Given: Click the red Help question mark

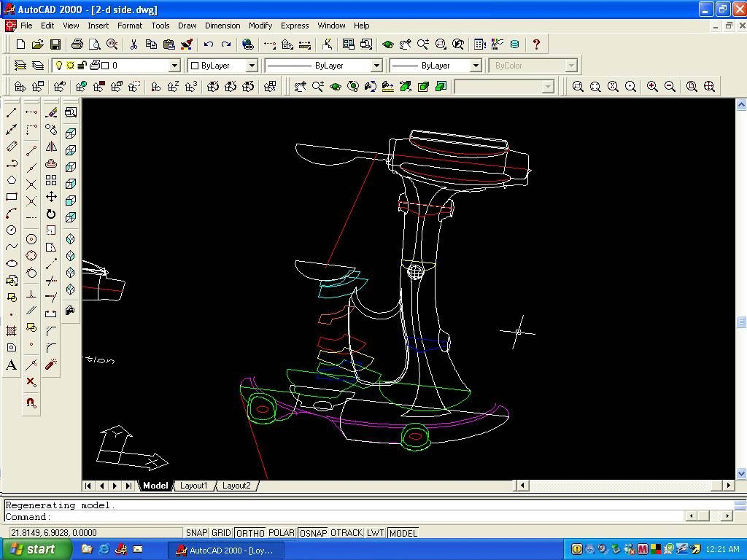Looking at the screenshot, I should point(536,44).
